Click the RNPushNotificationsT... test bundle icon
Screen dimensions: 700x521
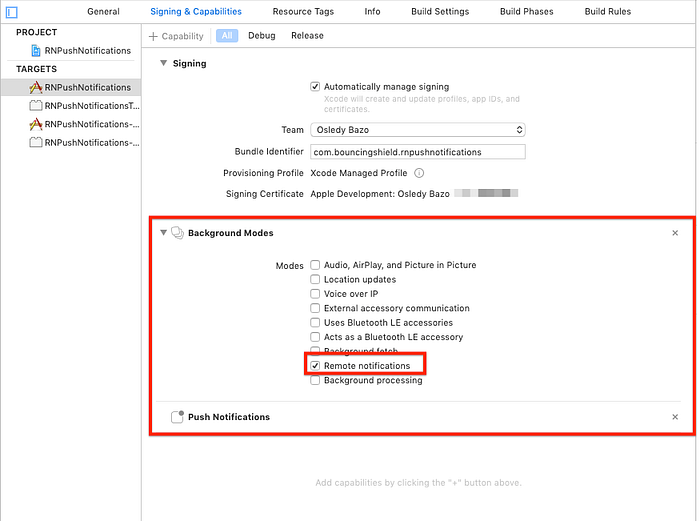[36, 106]
